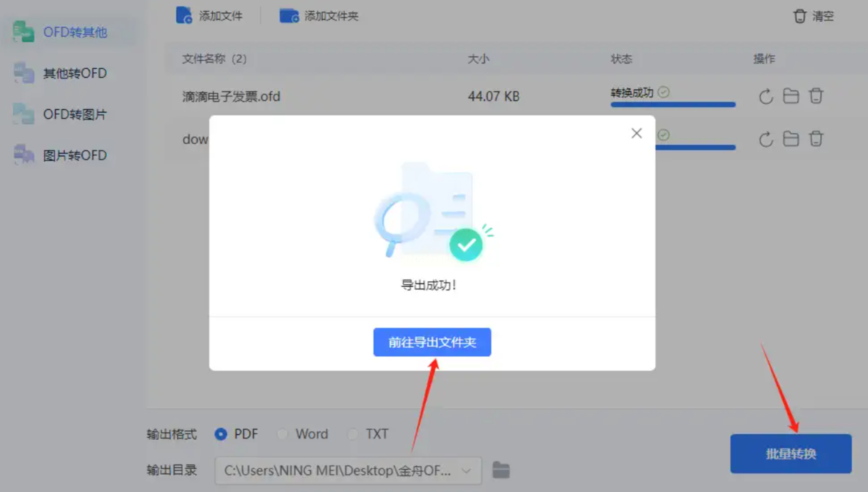868x492 pixels.
Task: Switch to OFD转其他 mode
Action: [74, 32]
